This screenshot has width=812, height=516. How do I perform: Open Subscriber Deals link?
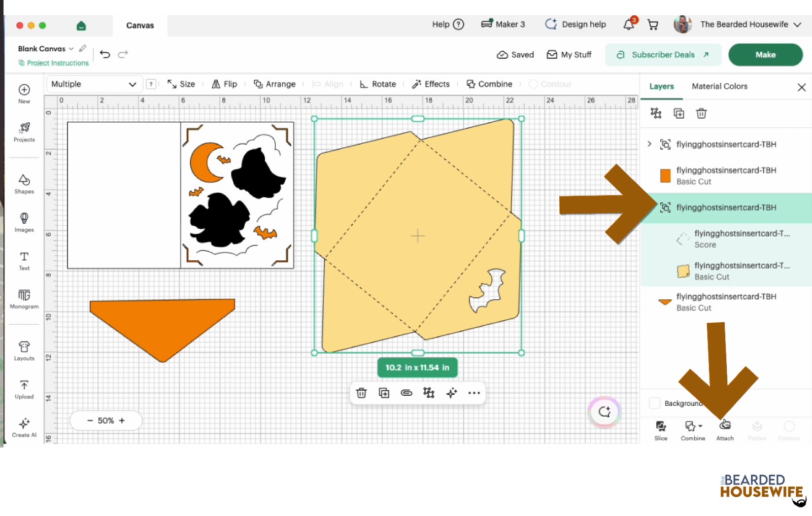click(x=663, y=55)
